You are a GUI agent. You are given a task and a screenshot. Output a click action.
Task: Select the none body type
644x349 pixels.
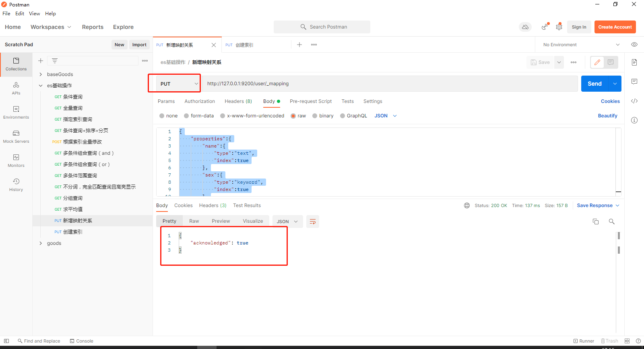(x=162, y=116)
